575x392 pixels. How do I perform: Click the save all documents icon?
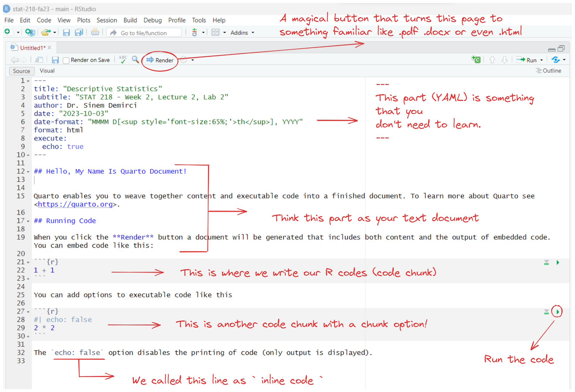(79, 32)
